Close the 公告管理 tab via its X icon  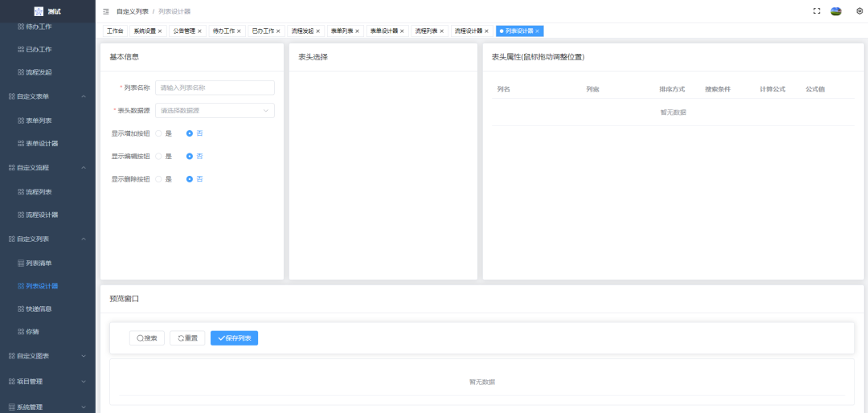tap(199, 31)
